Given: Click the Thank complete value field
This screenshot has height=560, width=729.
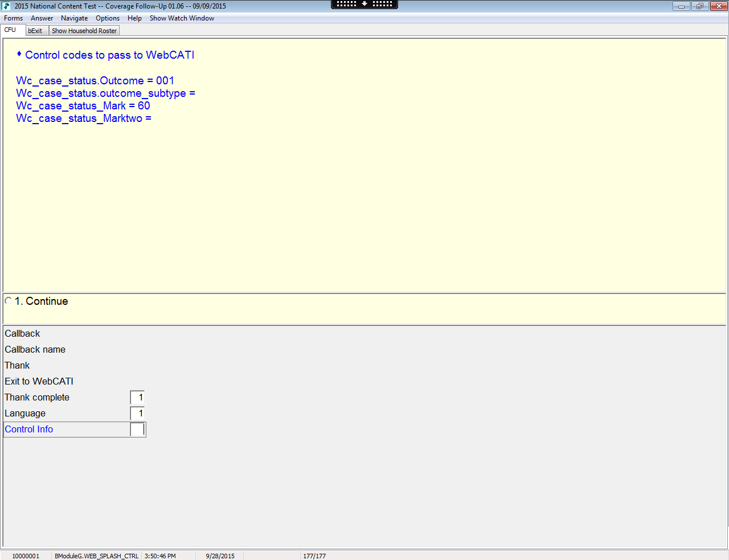Looking at the screenshot, I should pos(137,397).
